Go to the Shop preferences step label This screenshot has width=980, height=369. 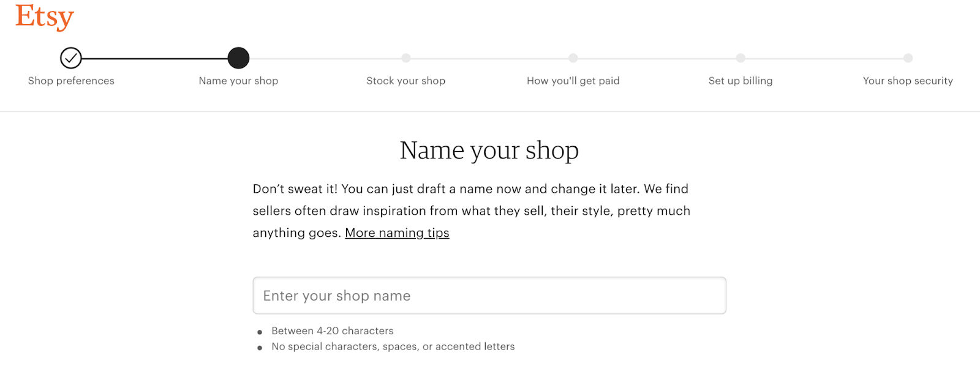(71, 81)
